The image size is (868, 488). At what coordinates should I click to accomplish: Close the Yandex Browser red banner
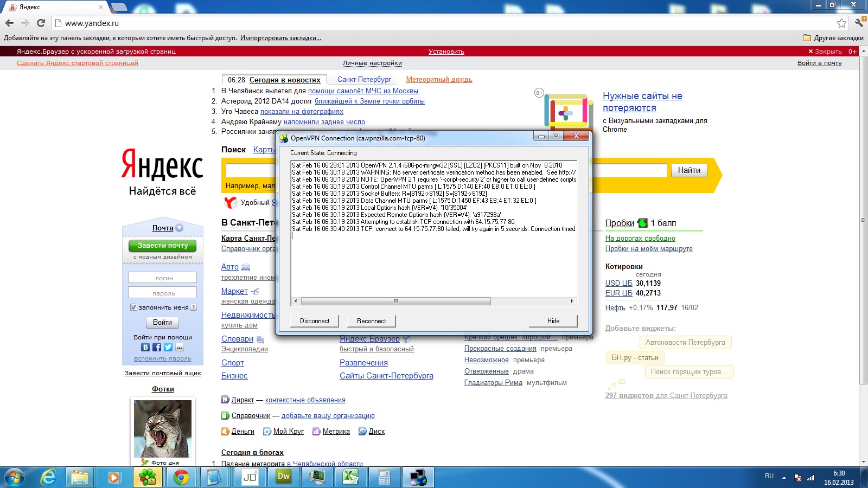click(825, 52)
